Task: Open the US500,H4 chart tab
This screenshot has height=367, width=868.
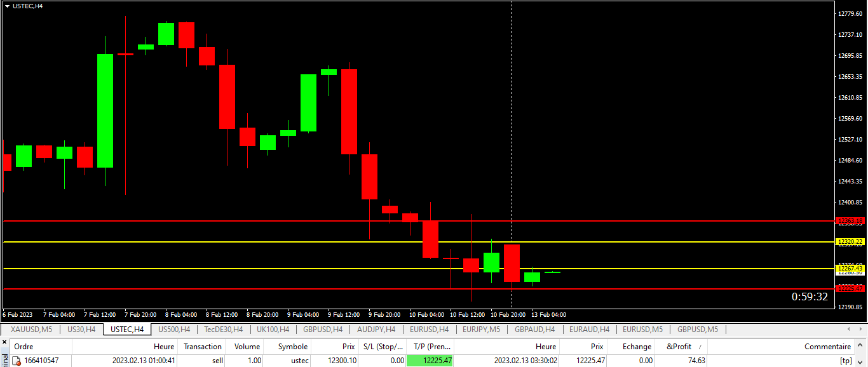Action: click(174, 330)
